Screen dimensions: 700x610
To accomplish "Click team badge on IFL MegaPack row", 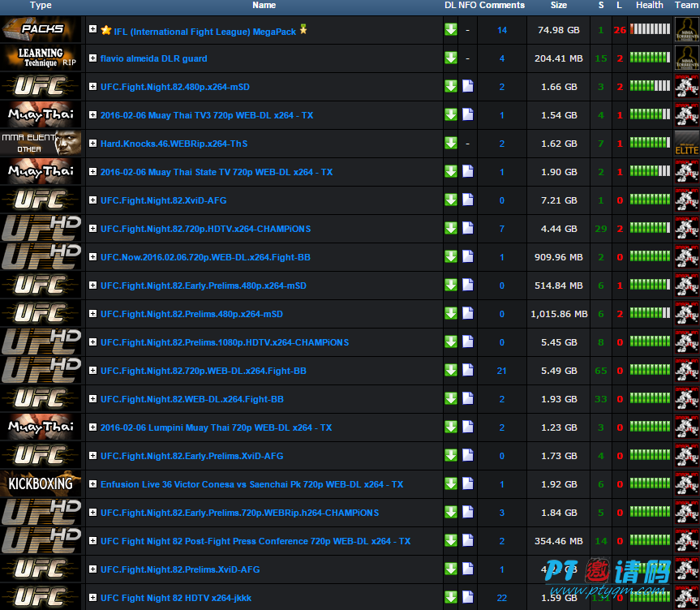I will pos(686,29).
